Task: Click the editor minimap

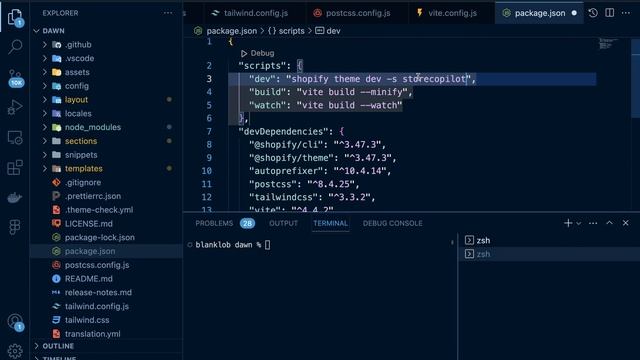Action: click(608, 44)
